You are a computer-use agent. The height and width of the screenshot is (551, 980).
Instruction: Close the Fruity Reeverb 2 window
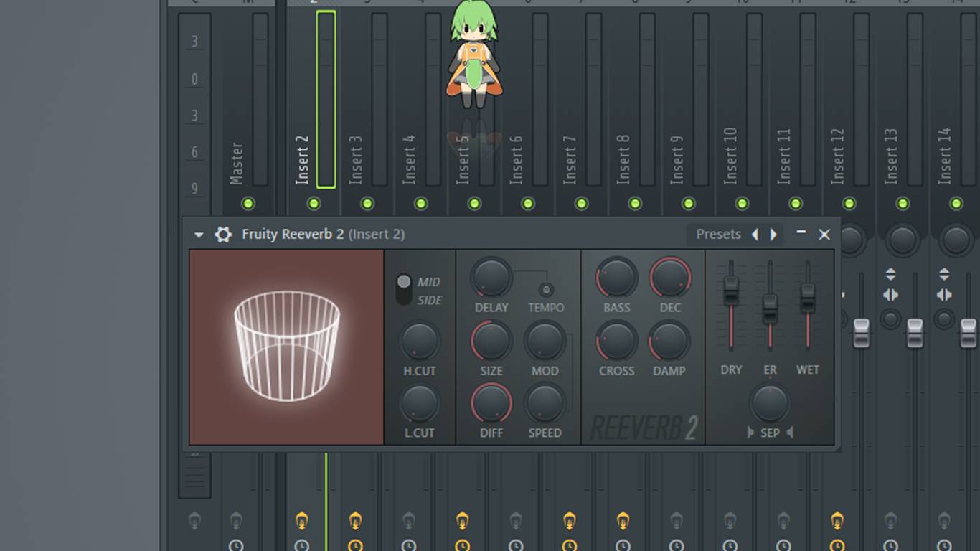click(x=824, y=235)
